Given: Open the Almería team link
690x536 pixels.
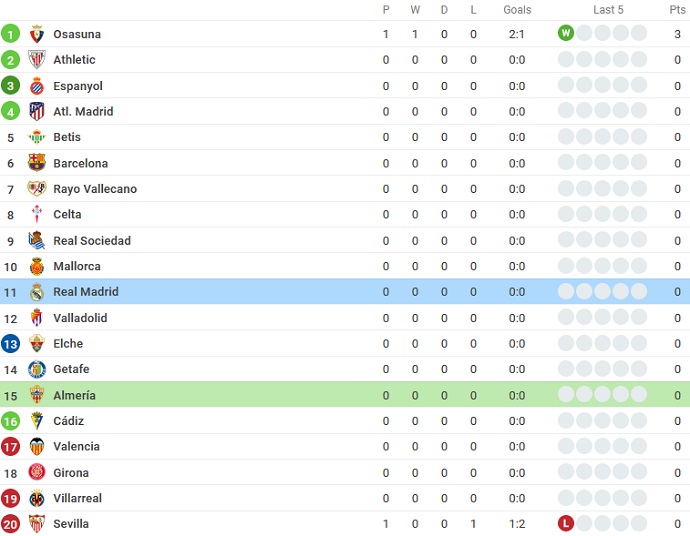Looking at the screenshot, I should pyautogui.click(x=76, y=395).
